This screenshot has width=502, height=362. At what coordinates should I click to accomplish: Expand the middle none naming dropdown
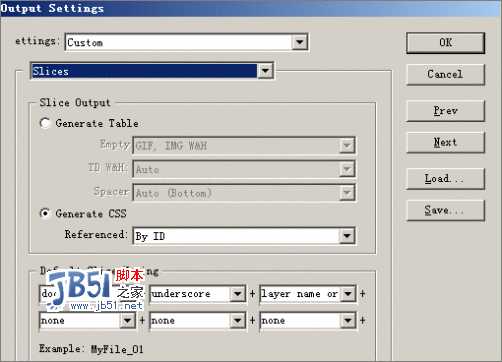point(237,321)
